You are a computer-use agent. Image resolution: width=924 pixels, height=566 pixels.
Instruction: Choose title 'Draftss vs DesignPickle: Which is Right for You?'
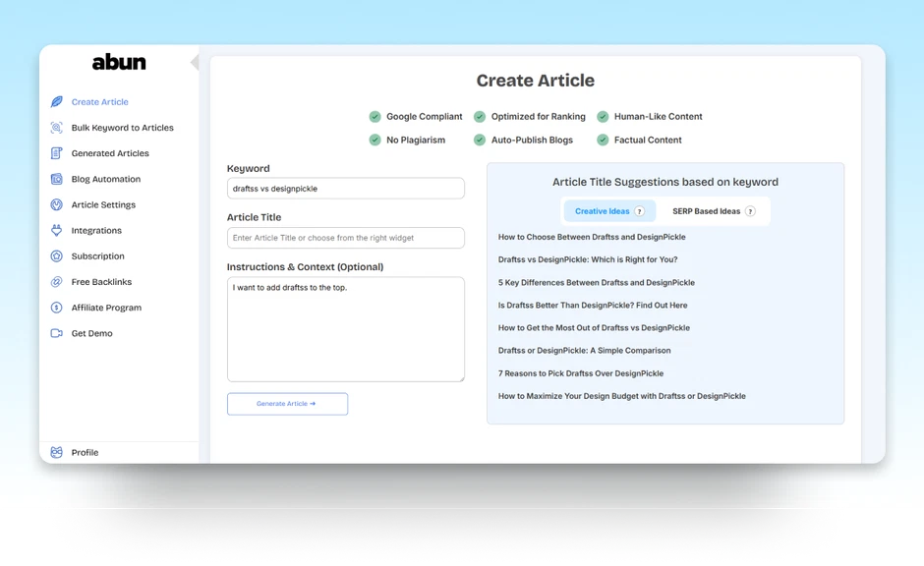click(x=587, y=259)
